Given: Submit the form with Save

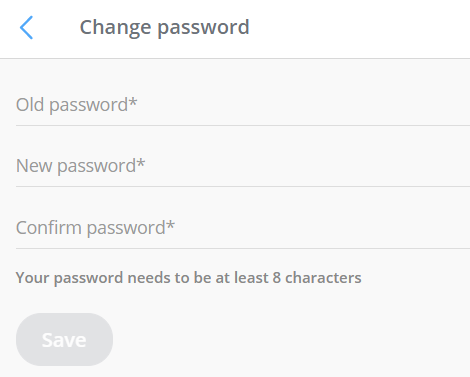Looking at the screenshot, I should coord(64,339).
